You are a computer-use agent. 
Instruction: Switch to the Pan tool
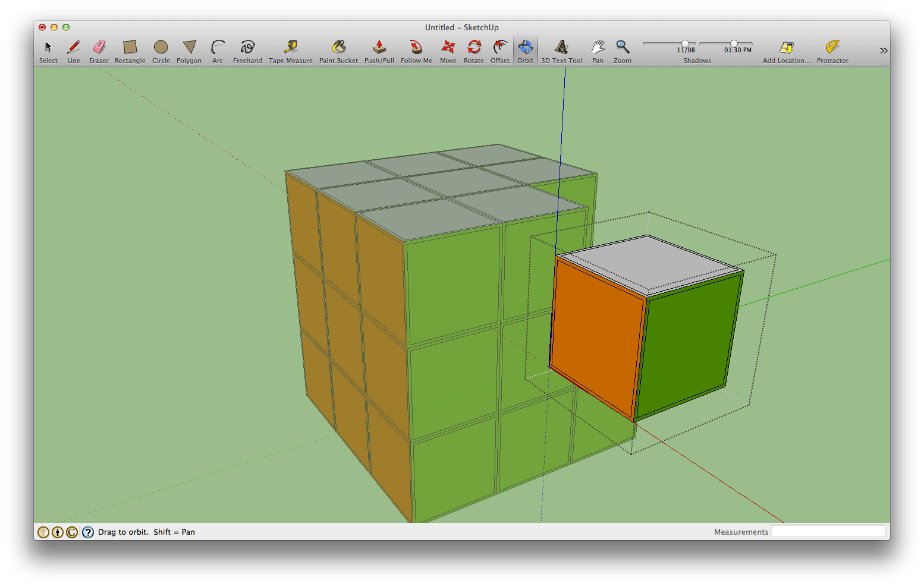pyautogui.click(x=598, y=48)
